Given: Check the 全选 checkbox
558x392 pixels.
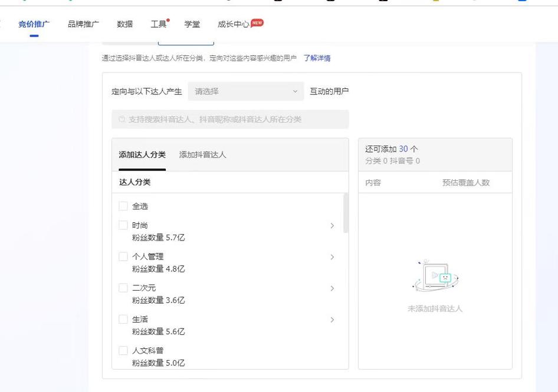Looking at the screenshot, I should coord(123,206).
